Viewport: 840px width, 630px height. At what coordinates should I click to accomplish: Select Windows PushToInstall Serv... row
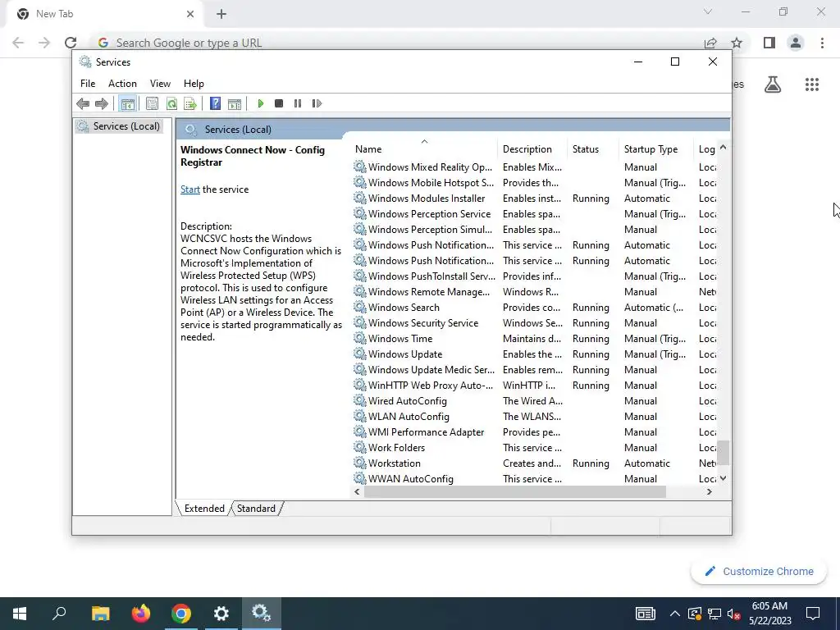(x=535, y=276)
